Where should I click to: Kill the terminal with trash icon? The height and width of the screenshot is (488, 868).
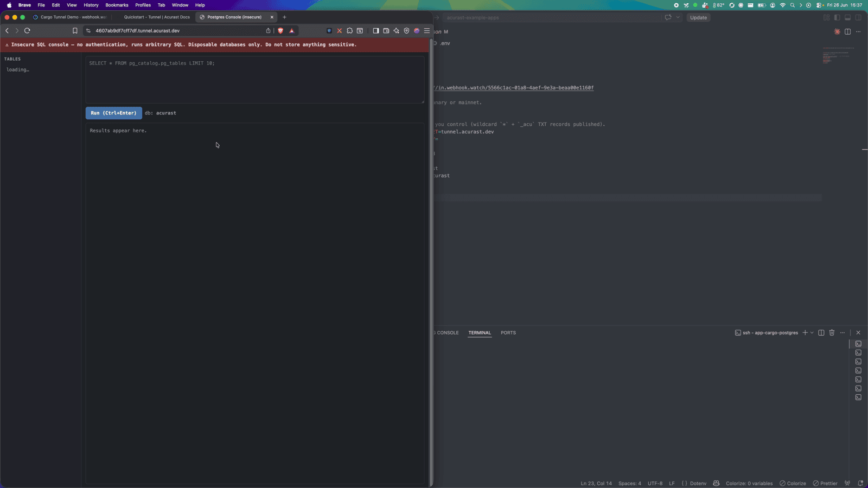click(832, 332)
